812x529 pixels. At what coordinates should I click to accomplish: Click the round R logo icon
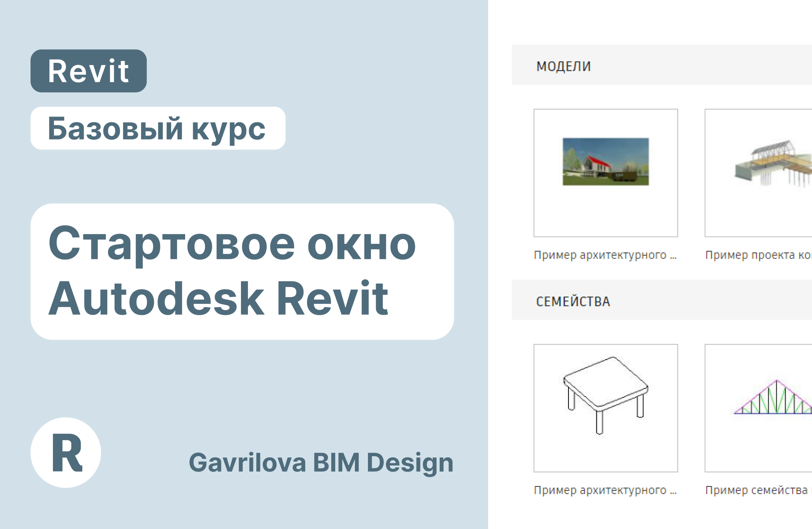(66, 452)
